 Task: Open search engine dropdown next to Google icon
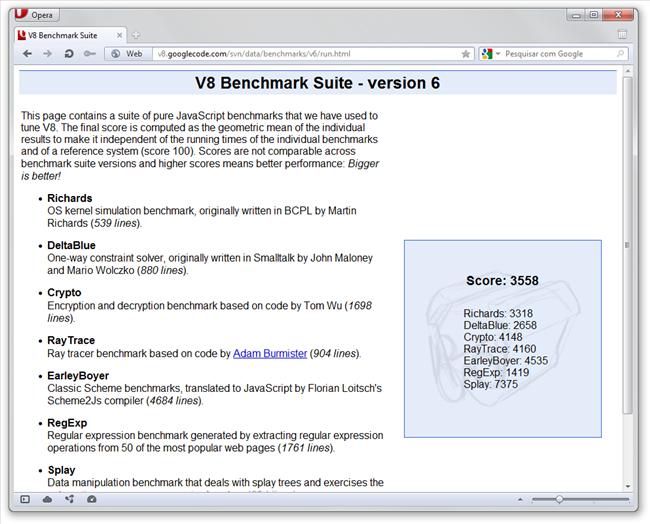pos(498,54)
